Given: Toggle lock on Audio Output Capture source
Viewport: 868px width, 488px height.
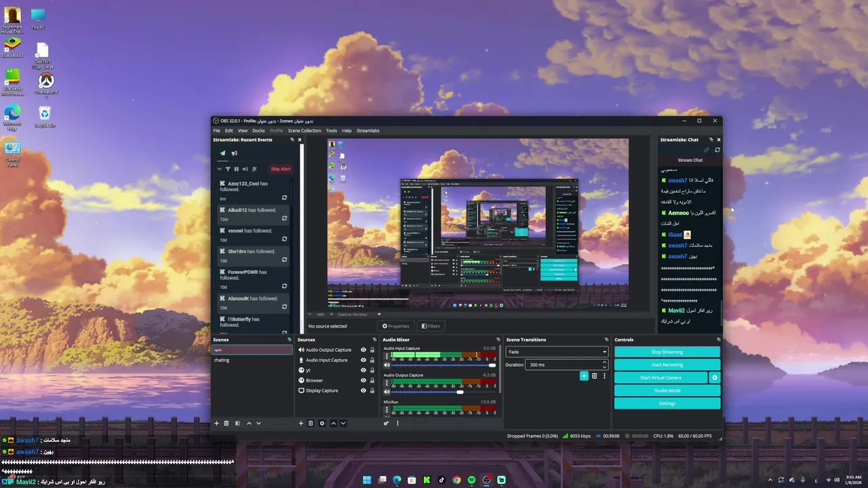Looking at the screenshot, I should pos(372,350).
